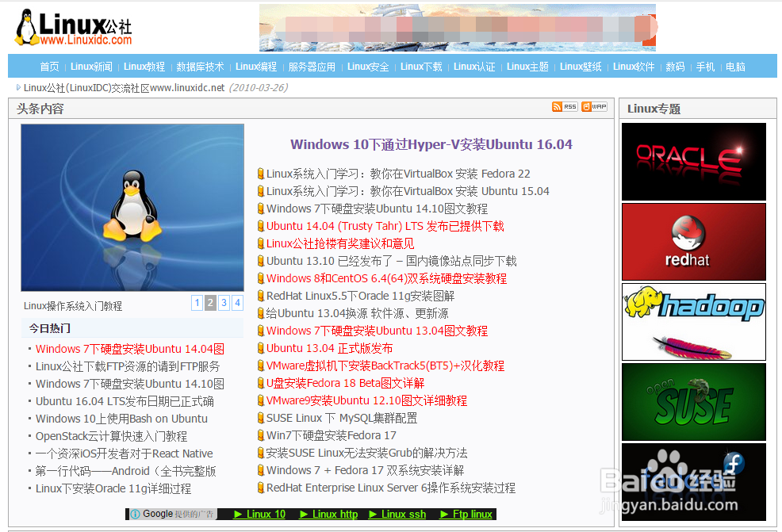Open hot item Ubuntu 16.04 LTS发布日期
782x532 pixels.
125,401
